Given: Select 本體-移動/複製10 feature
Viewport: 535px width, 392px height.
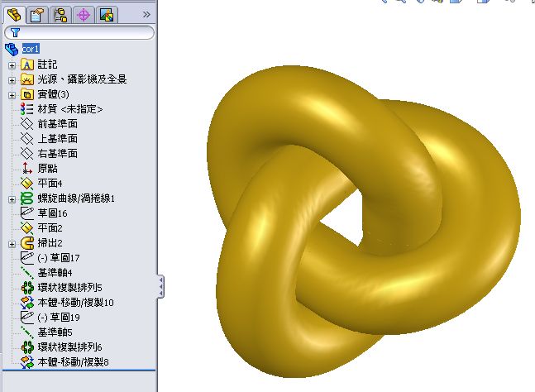Looking at the screenshot, I should [x=76, y=303].
